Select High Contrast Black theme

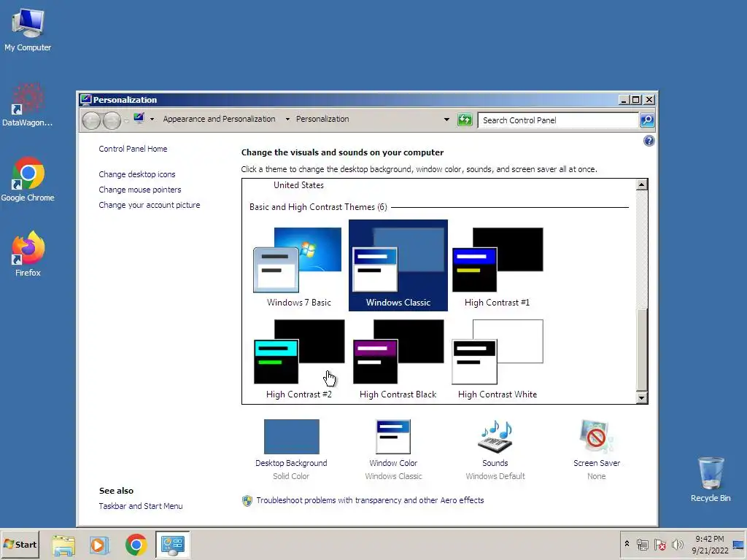[398, 359]
